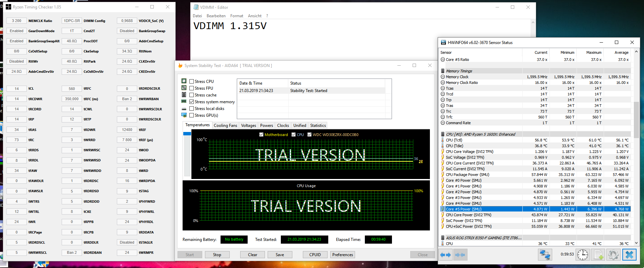Toggle the WDC WD30EZRX graph checkbox
Image resolution: width=644 pixels, height=268 pixels.
[309, 134]
